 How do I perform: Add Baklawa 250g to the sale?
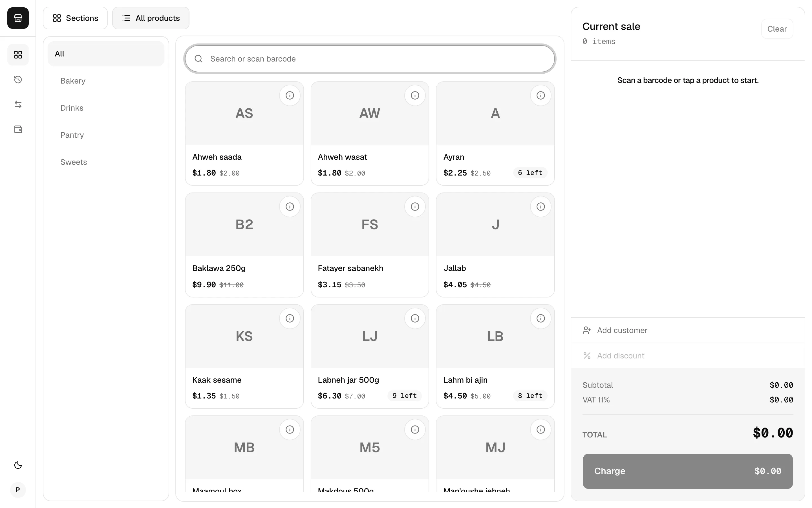(244, 245)
